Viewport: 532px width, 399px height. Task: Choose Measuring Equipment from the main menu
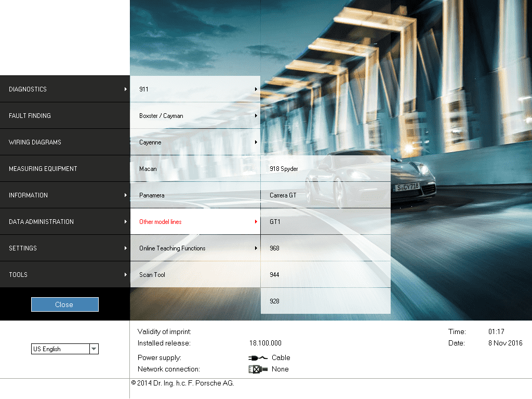(65, 169)
